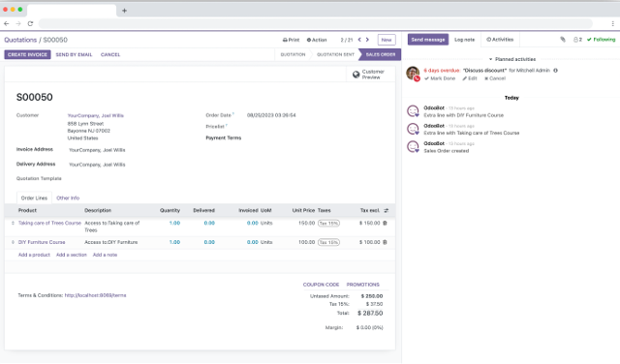Open the Log note tab
The width and height of the screenshot is (620, 364).
pyautogui.click(x=464, y=40)
